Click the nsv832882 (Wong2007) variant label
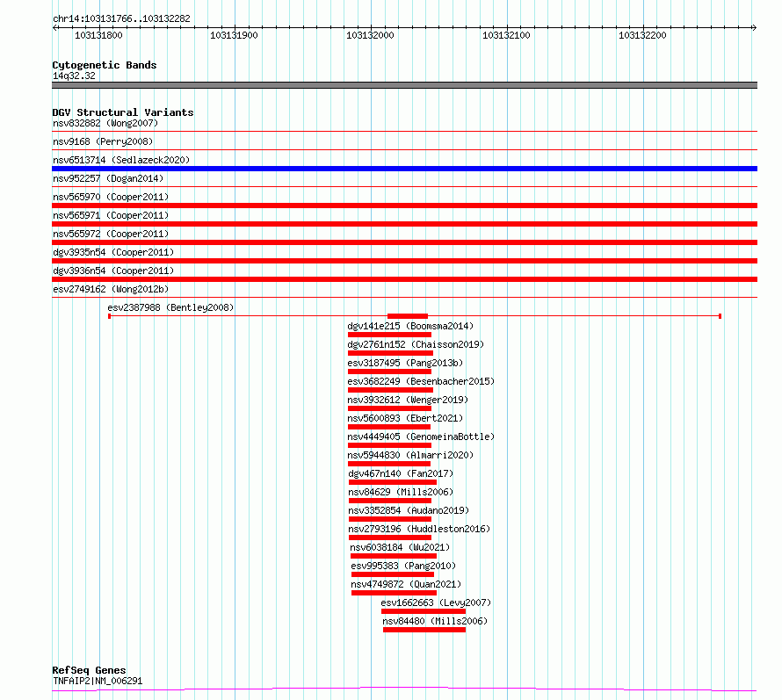The height and width of the screenshot is (700, 782). (x=105, y=123)
